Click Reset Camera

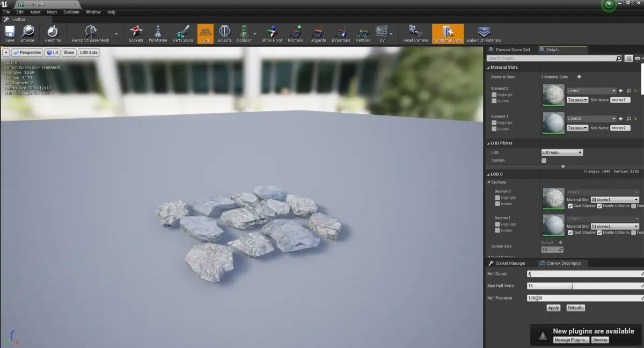coord(416,34)
